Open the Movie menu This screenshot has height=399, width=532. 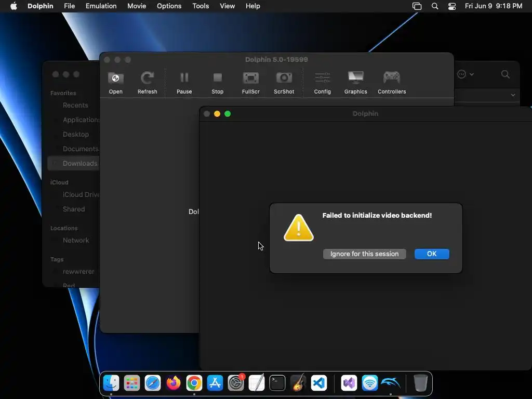(137, 6)
